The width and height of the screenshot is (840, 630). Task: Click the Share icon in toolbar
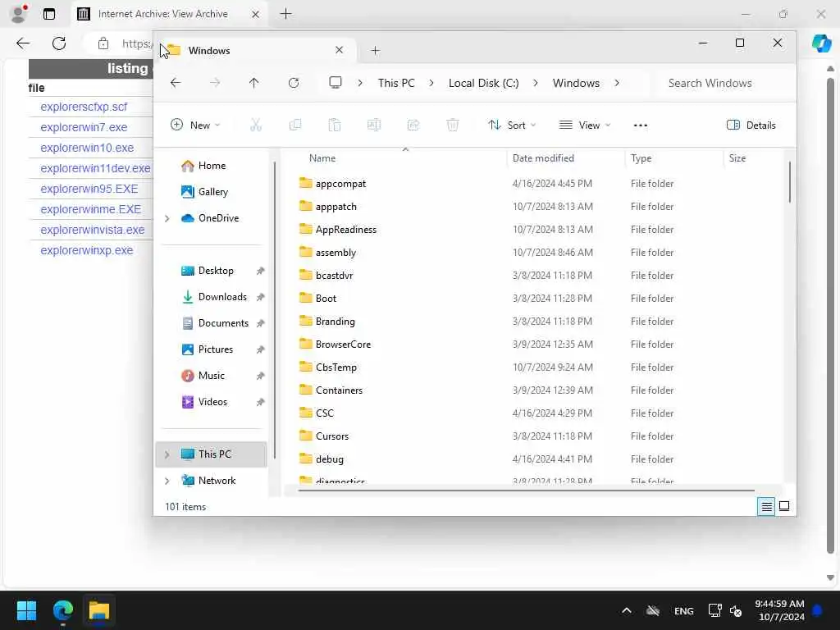tap(413, 125)
